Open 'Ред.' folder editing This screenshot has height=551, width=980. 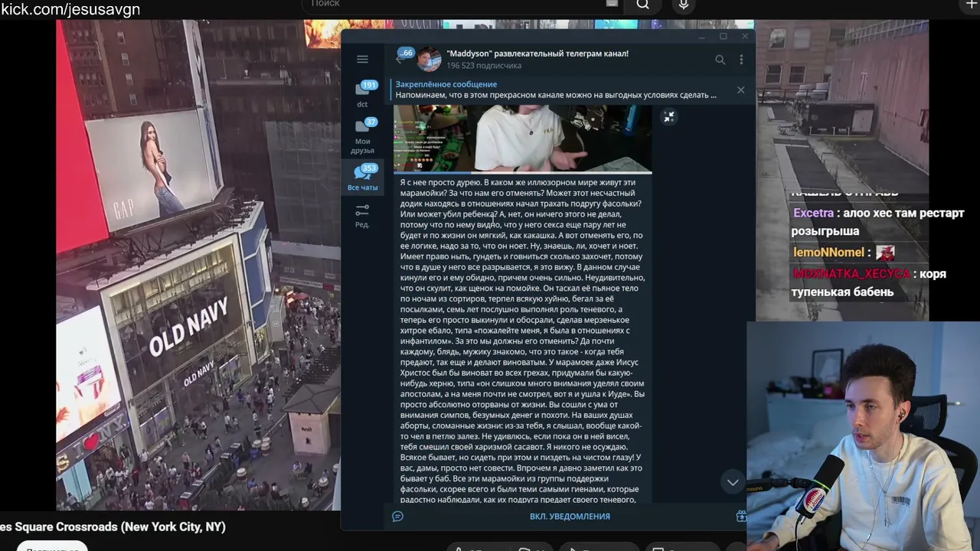click(363, 215)
